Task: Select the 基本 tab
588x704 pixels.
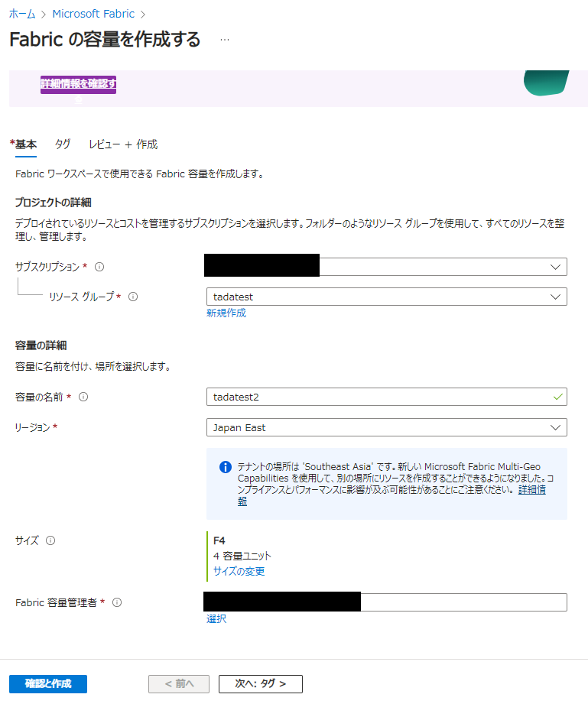Action: click(25, 144)
